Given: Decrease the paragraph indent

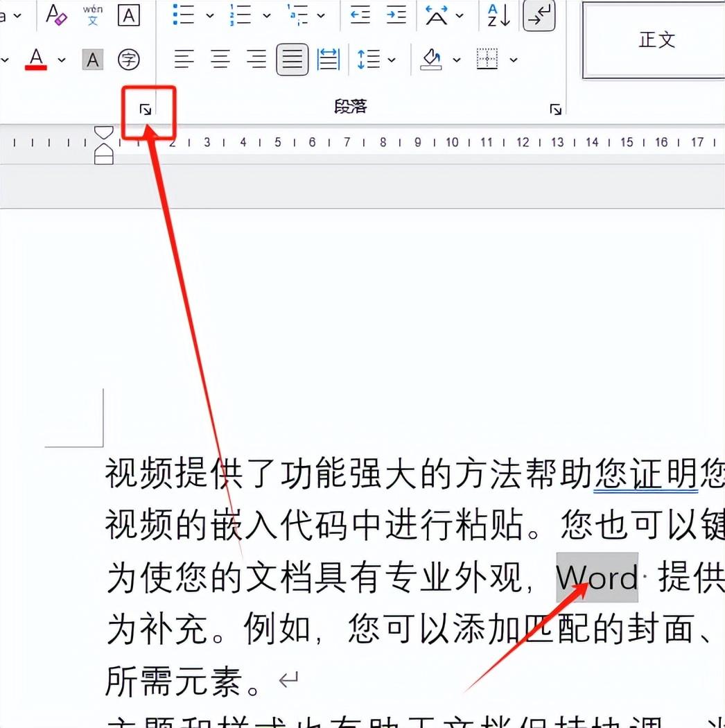Looking at the screenshot, I should (x=360, y=15).
